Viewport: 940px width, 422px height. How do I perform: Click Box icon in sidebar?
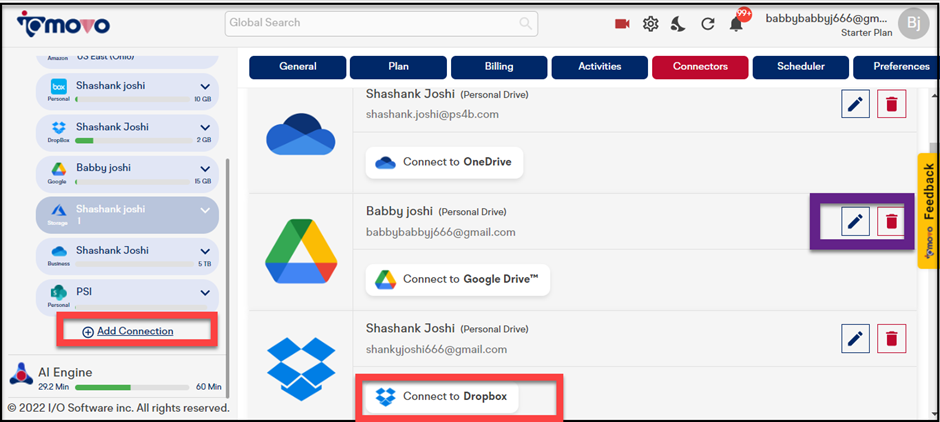[59, 86]
